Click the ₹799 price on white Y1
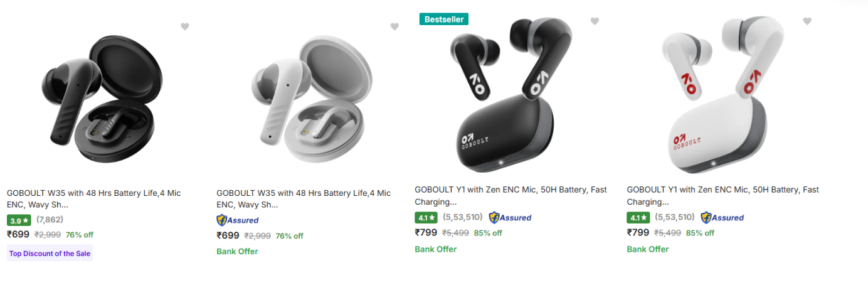Image resolution: width=868 pixels, height=285 pixels. tap(638, 233)
